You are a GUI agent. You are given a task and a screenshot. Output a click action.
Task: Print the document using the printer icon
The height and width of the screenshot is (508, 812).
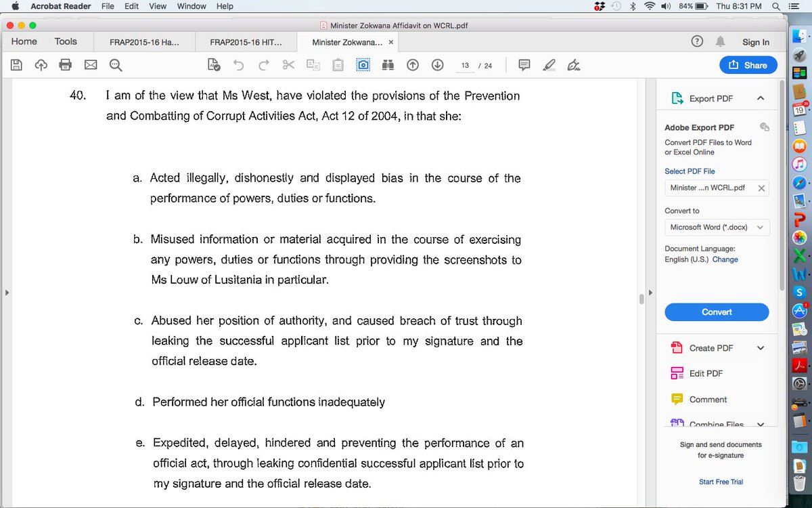[x=66, y=65]
